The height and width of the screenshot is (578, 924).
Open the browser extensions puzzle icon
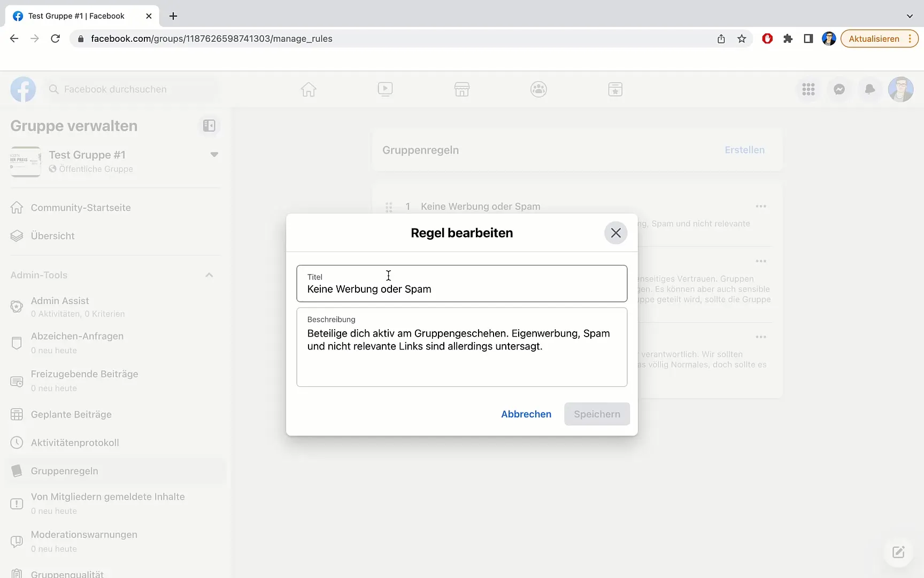click(788, 39)
